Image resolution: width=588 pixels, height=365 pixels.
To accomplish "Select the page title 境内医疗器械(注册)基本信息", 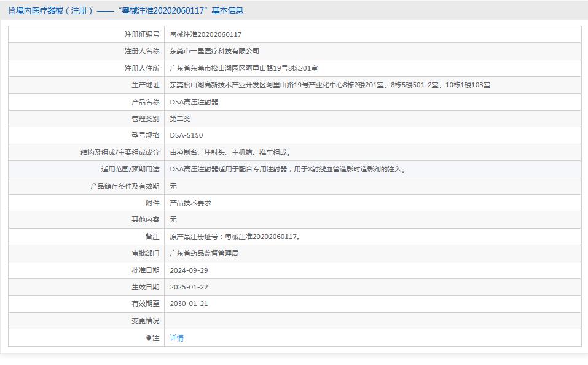I will pyautogui.click(x=130, y=10).
